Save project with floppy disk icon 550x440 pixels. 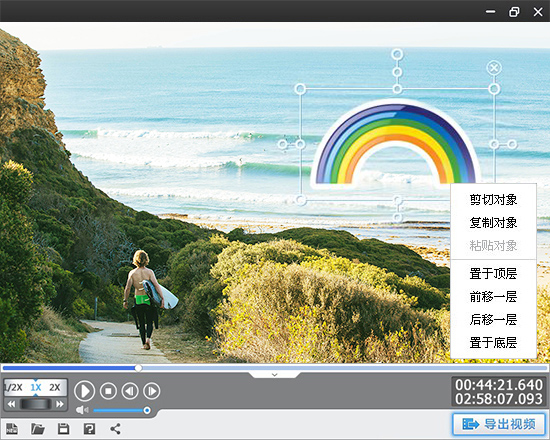click(x=63, y=429)
